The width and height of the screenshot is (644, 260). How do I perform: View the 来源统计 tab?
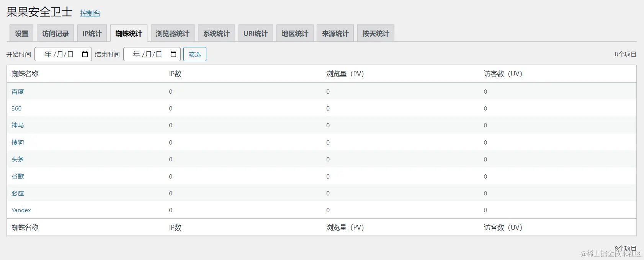click(335, 33)
